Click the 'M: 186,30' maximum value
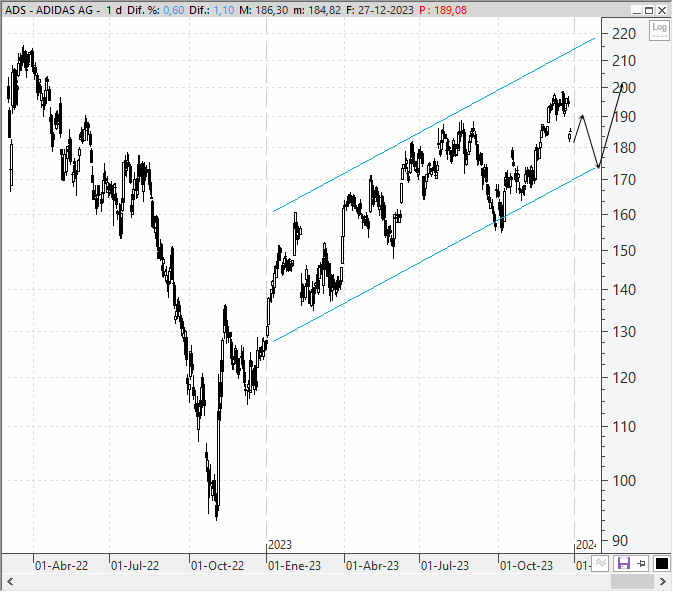Screen dimensions: 673x592 coord(264,10)
